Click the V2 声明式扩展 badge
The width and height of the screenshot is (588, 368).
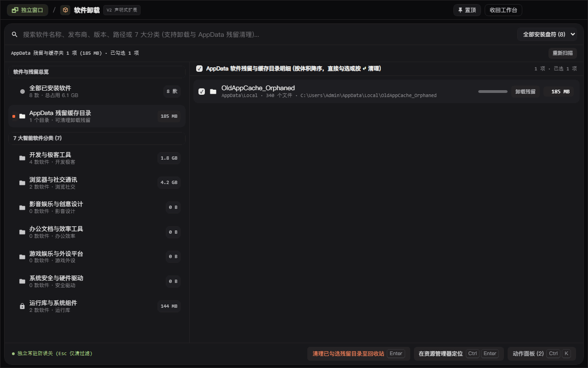tap(122, 10)
